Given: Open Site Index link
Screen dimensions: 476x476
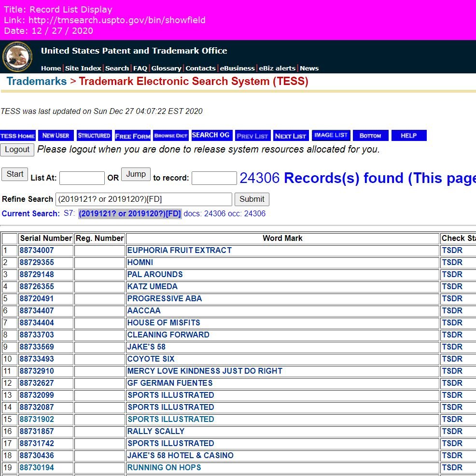Looking at the screenshot, I should pos(83,68).
